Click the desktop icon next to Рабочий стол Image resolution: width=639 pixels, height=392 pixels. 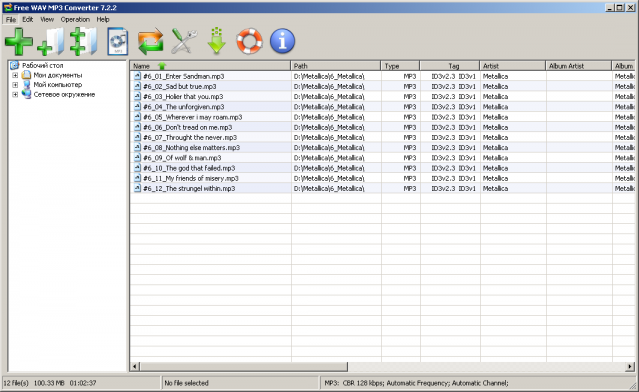[15, 65]
